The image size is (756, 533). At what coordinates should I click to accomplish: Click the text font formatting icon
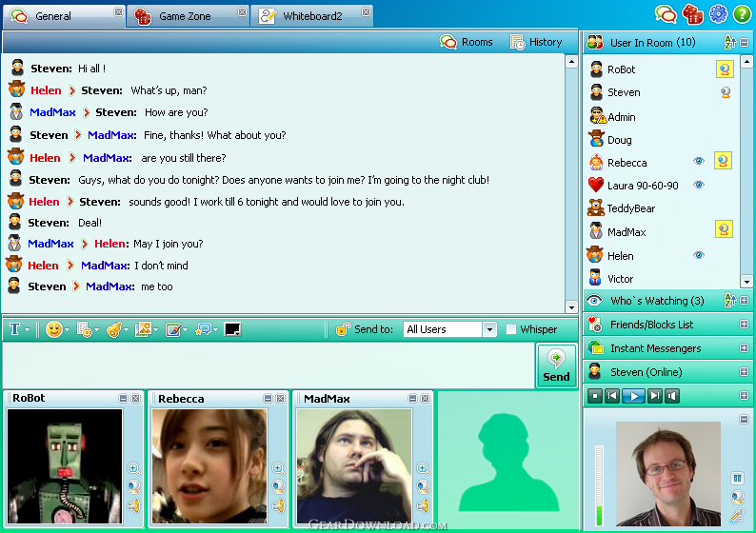tap(14, 329)
